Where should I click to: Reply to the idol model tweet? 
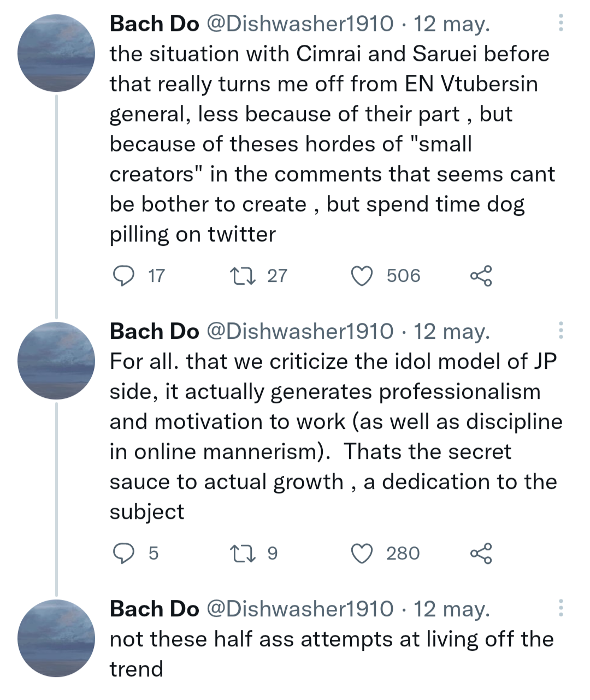tap(123, 554)
